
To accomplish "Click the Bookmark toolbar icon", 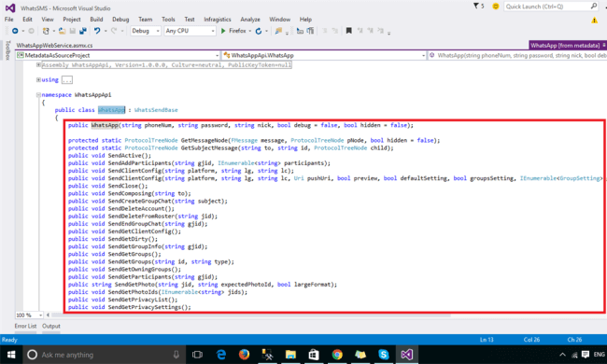I will tap(349, 31).
